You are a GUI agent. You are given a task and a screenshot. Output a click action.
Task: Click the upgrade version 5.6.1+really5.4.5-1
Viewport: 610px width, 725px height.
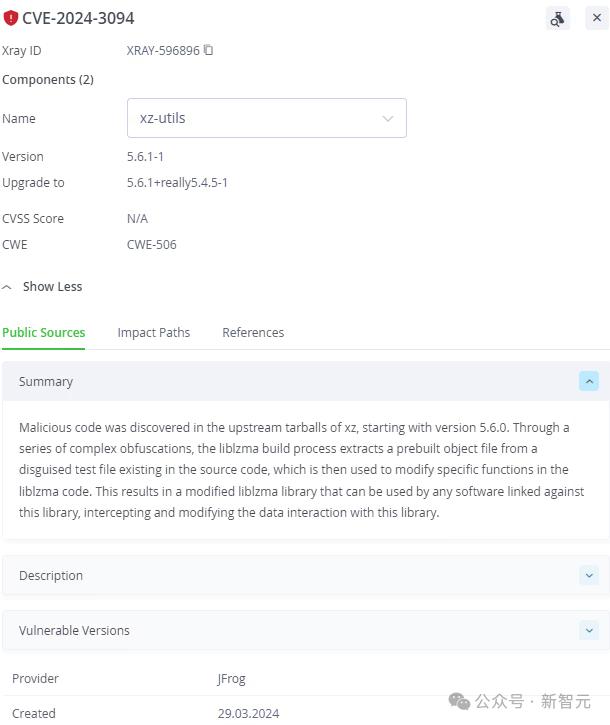coord(177,182)
